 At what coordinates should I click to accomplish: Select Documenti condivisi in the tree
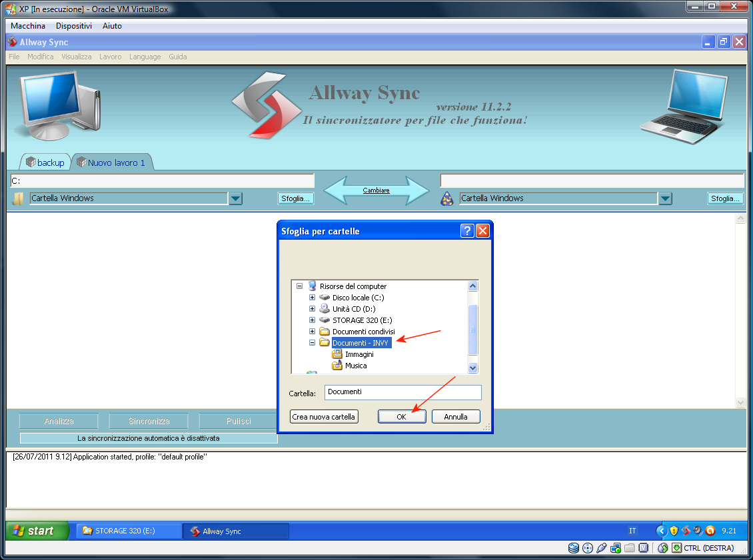[x=364, y=332]
